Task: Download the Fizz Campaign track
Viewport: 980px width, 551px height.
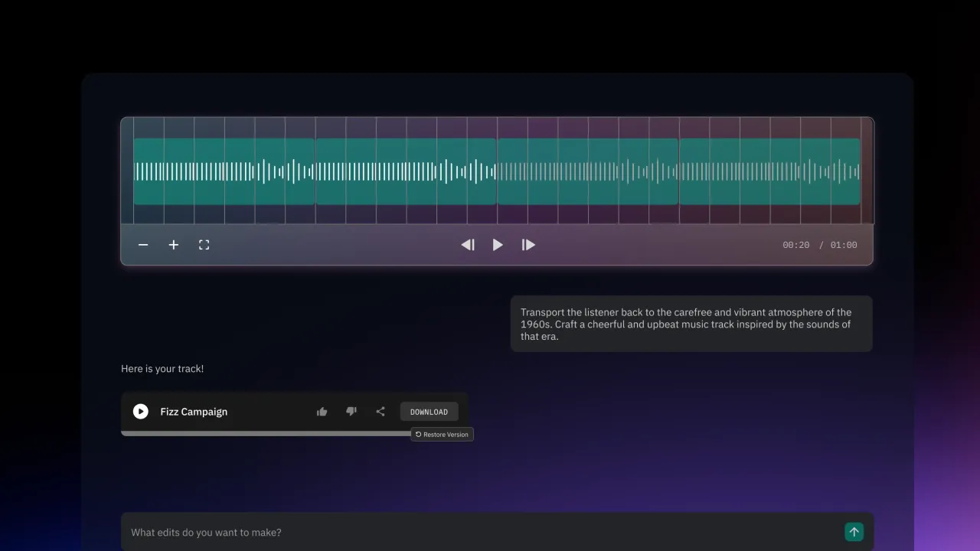Action: (x=429, y=412)
